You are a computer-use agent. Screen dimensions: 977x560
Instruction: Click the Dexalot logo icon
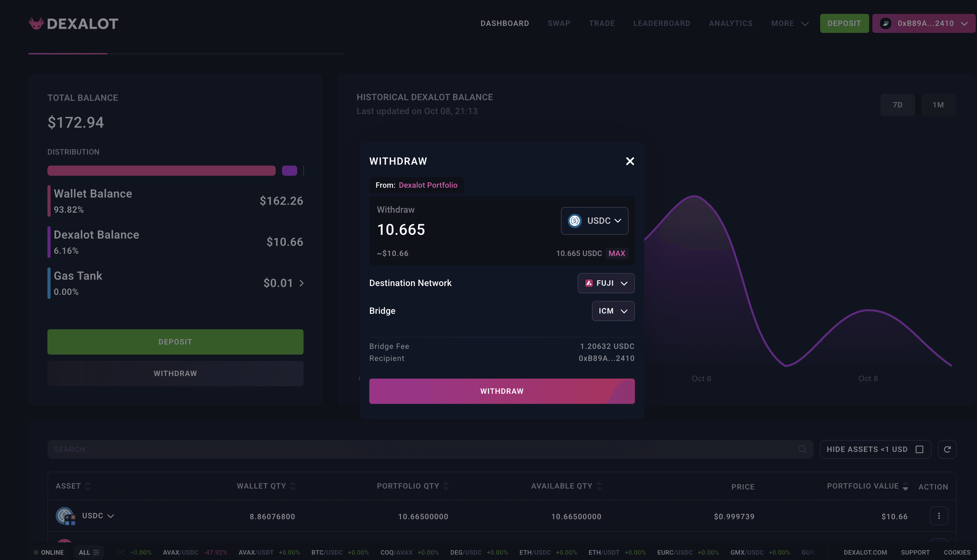coord(37,23)
